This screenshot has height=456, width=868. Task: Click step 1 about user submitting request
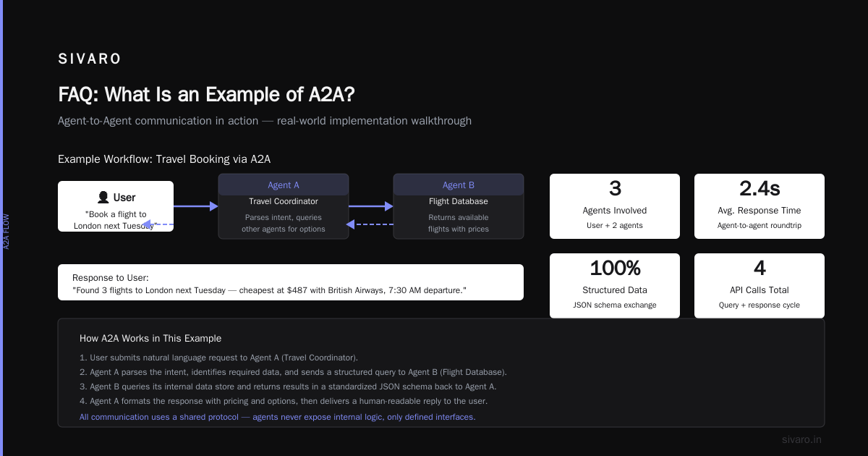coord(218,358)
